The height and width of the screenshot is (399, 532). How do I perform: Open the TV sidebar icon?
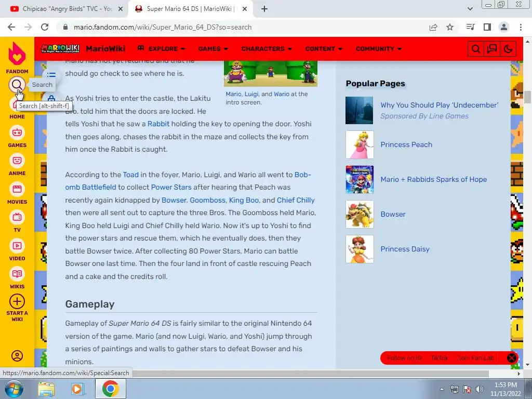pyautogui.click(x=17, y=217)
